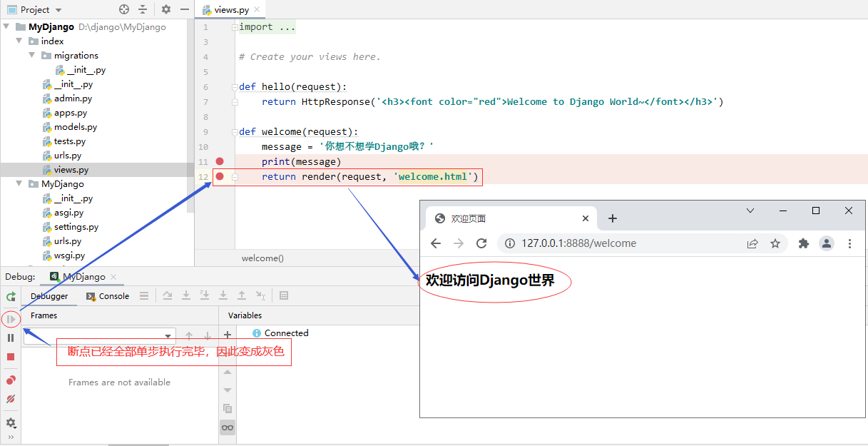The width and height of the screenshot is (868, 446).
Task: Collapse the index folder
Action: point(19,41)
